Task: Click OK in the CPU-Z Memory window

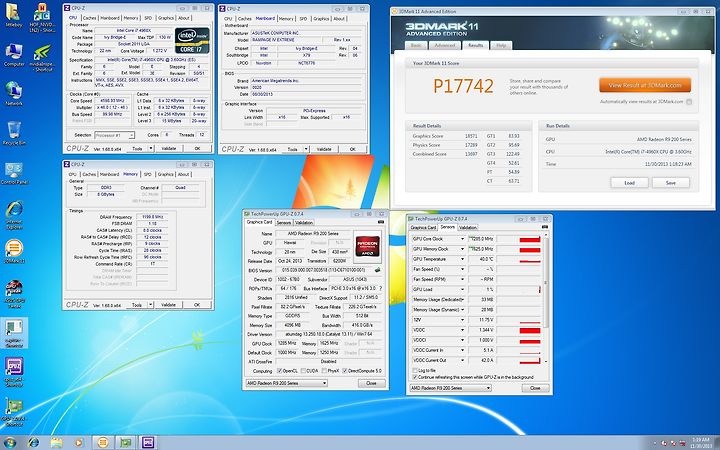Action: pyautogui.click(x=197, y=305)
